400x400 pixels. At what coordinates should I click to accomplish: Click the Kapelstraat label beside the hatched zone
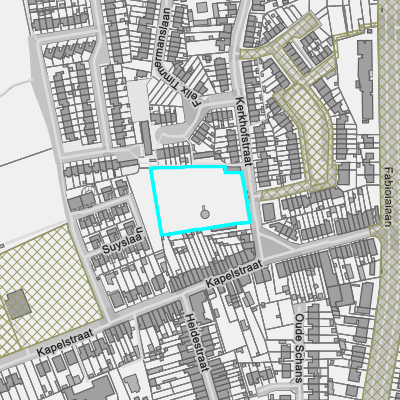[x=65, y=343]
